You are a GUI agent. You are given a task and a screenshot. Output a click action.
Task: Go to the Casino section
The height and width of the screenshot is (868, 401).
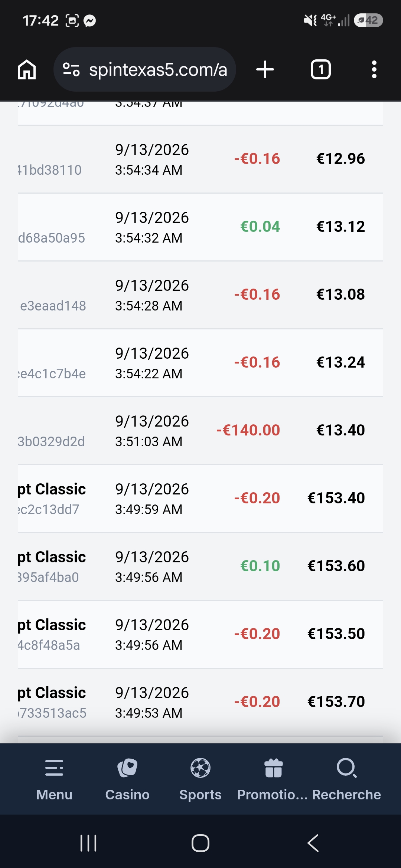pos(127,779)
